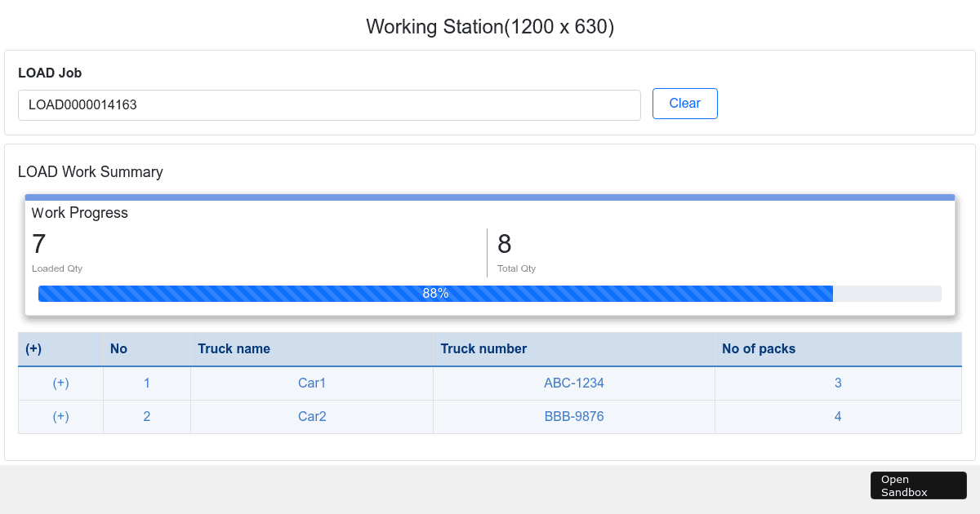This screenshot has width=980, height=514.
Task: Click the Total Qty value 8
Action: tap(505, 244)
